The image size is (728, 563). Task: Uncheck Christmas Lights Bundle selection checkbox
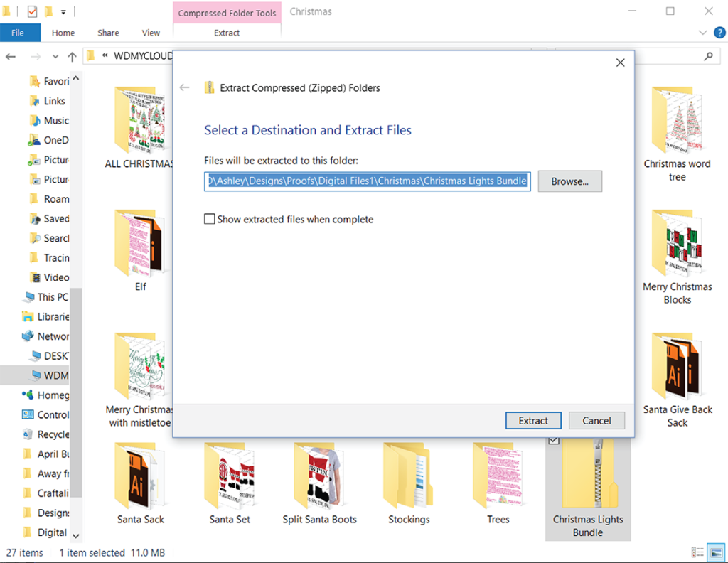tap(553, 441)
